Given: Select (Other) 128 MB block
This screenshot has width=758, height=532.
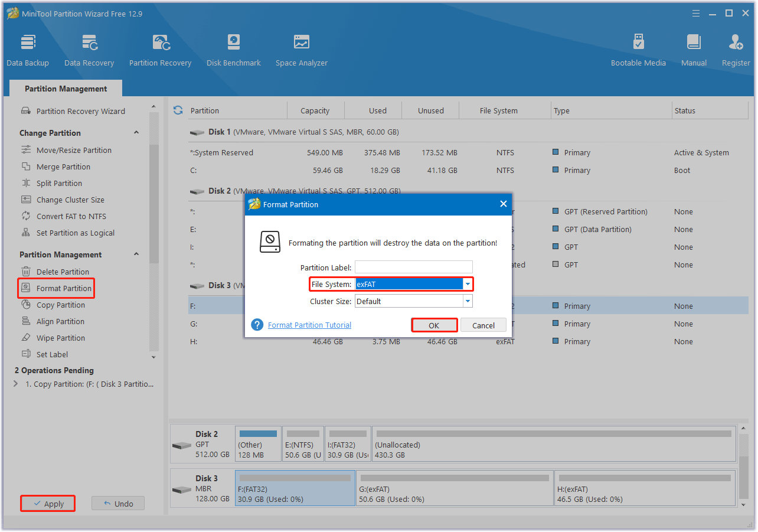Looking at the screenshot, I should (x=258, y=444).
